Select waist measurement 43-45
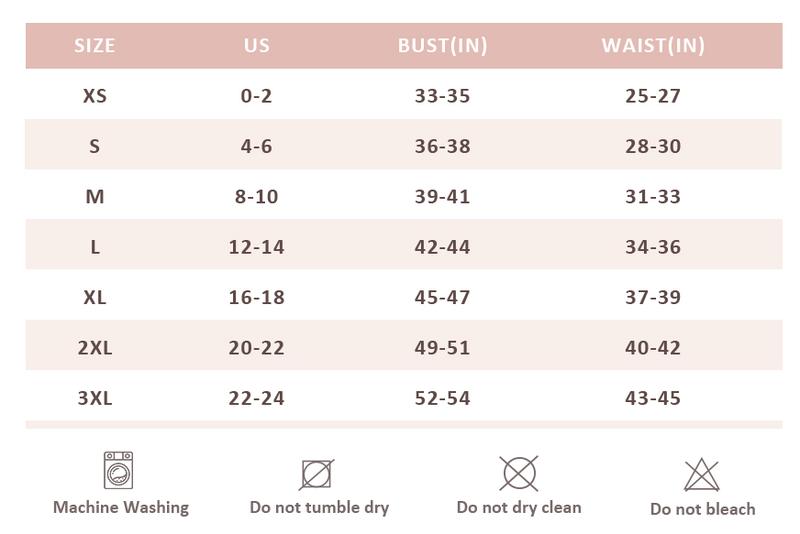The width and height of the screenshot is (800, 534). point(653,397)
